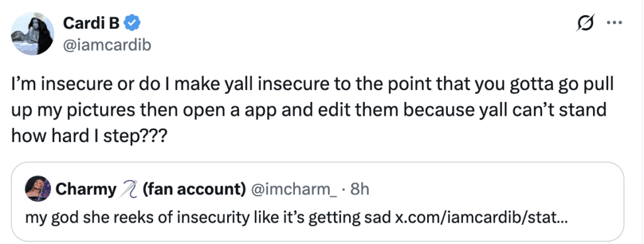Viewport: 644px width, 244px height.
Task: Visit the @imcharm_ handle
Action: coord(293,189)
